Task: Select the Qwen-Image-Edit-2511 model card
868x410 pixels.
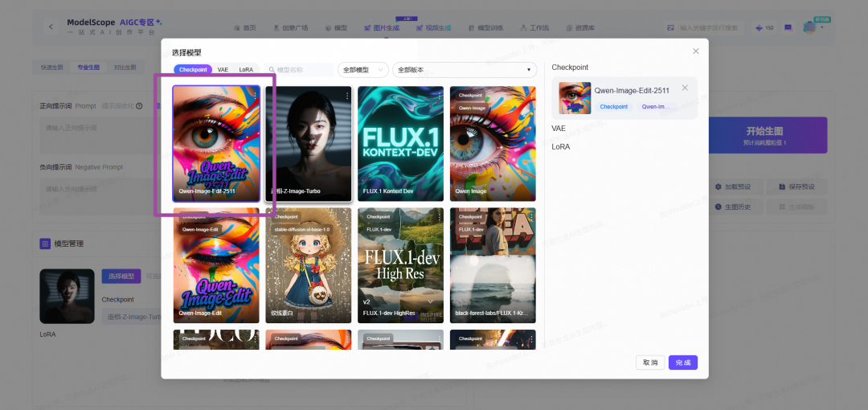Action: click(x=216, y=143)
